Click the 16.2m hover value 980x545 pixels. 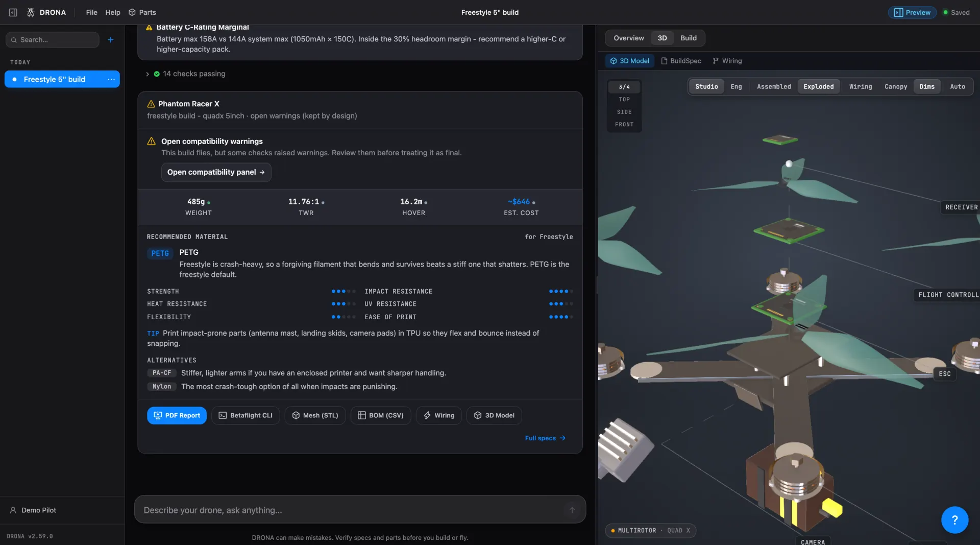(x=411, y=202)
